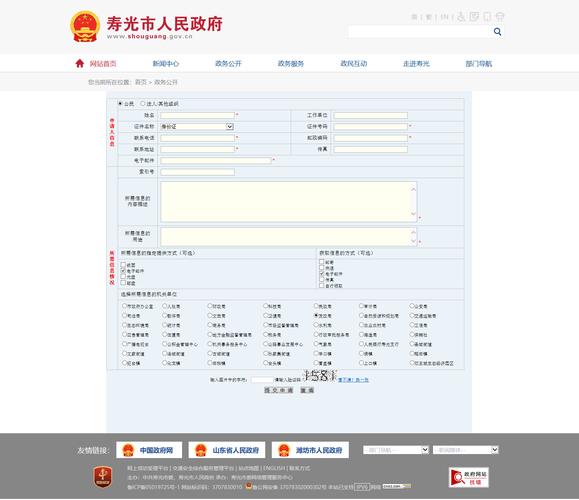Open the 中国政府网 friendly link
Viewport: 579px width, 500px height.
tap(149, 450)
